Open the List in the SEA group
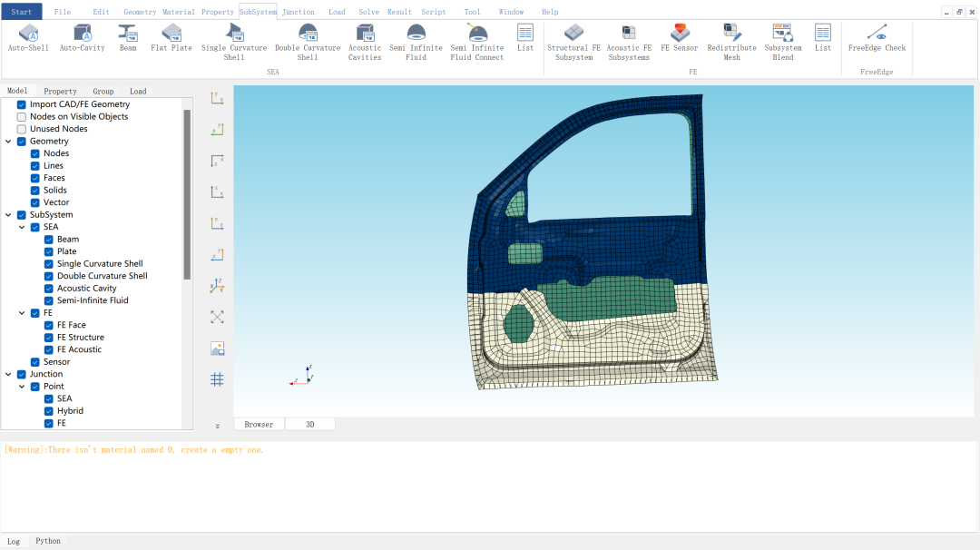Screen dimensions: 980x550 tap(525, 37)
